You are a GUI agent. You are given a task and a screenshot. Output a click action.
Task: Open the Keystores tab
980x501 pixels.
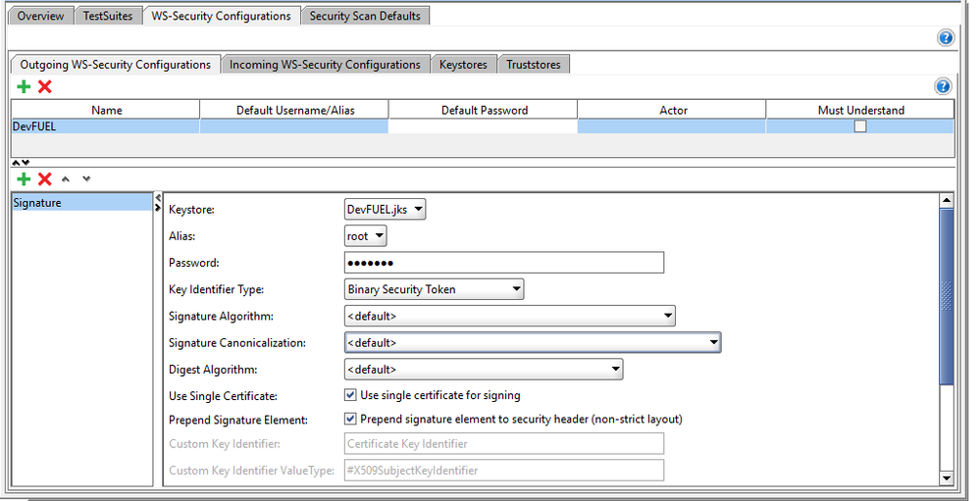pos(463,65)
